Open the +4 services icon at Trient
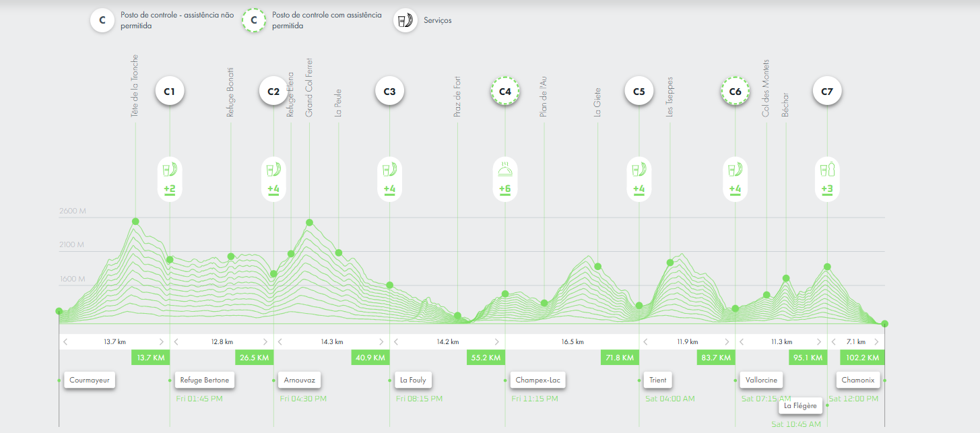Viewport: 980px width, 433px height. (639, 179)
